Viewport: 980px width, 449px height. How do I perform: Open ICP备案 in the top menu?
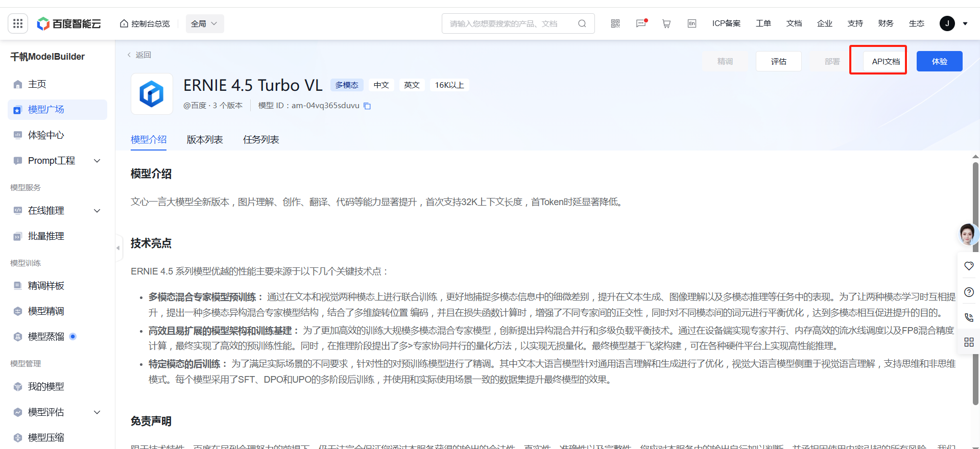click(x=726, y=23)
